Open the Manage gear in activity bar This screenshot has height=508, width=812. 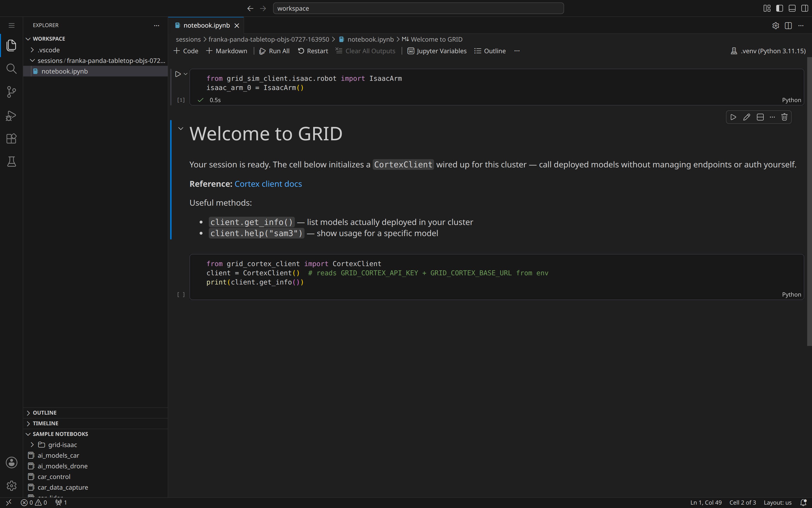pos(11,486)
